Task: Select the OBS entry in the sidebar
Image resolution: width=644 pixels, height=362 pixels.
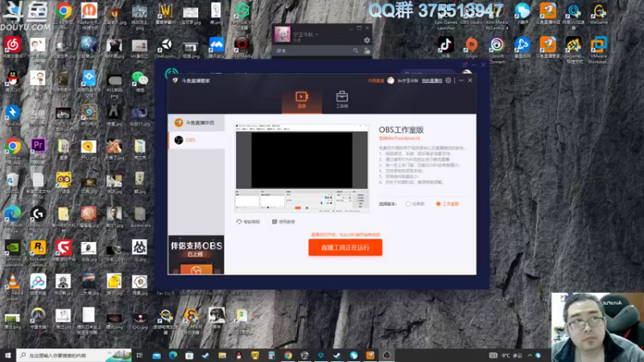Action: tap(196, 140)
